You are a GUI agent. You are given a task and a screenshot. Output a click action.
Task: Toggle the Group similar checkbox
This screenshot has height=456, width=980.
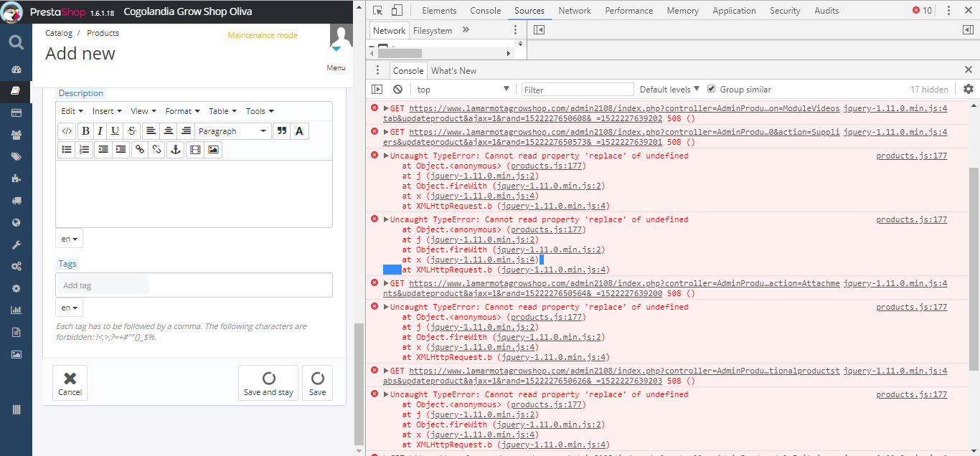pyautogui.click(x=712, y=90)
